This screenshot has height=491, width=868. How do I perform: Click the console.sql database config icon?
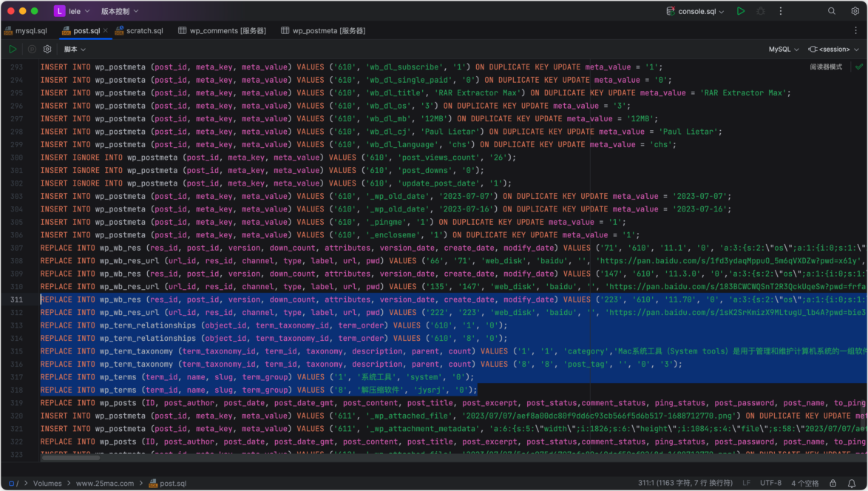pyautogui.click(x=671, y=11)
